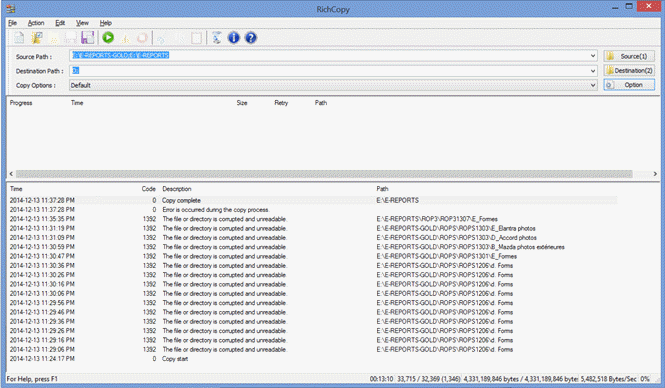Click the Option button
Screen dimensions: 665x388
[629, 85]
